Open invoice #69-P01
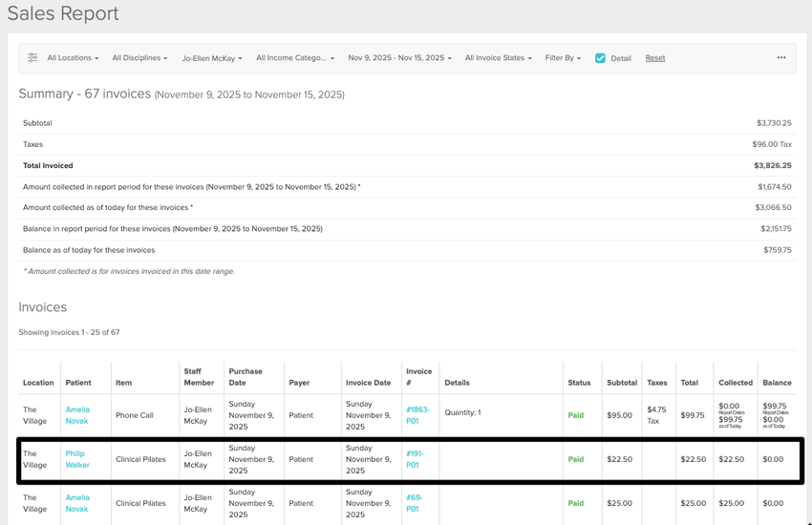 tap(414, 503)
